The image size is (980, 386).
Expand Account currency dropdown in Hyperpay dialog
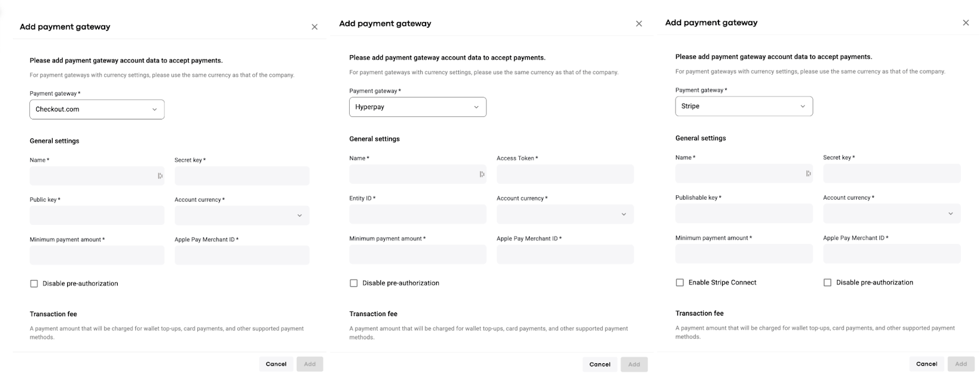pyautogui.click(x=565, y=214)
